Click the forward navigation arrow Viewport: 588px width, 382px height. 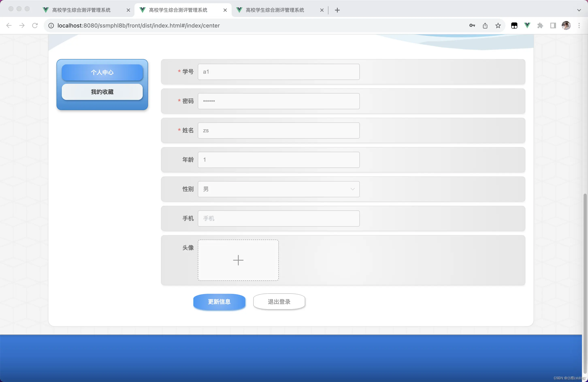(x=22, y=25)
